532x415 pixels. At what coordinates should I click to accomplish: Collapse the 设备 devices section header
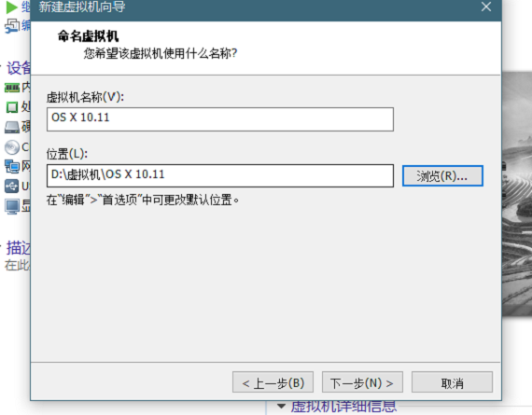[x=17, y=68]
